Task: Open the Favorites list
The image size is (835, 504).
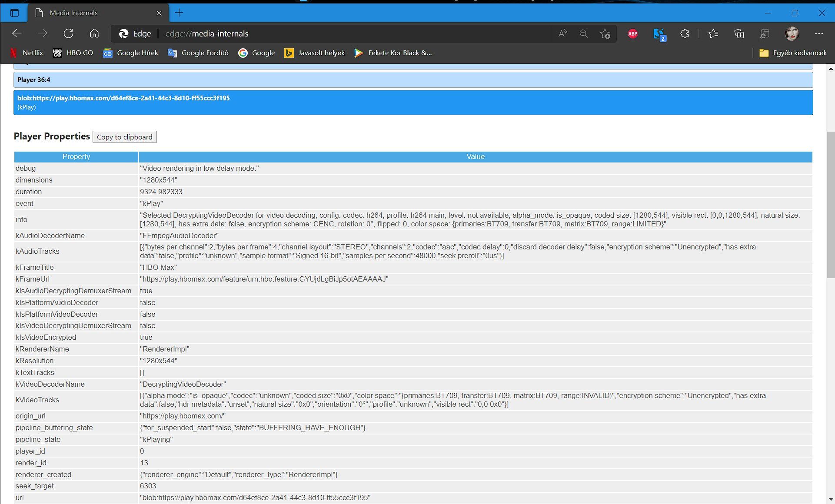Action: pyautogui.click(x=713, y=33)
